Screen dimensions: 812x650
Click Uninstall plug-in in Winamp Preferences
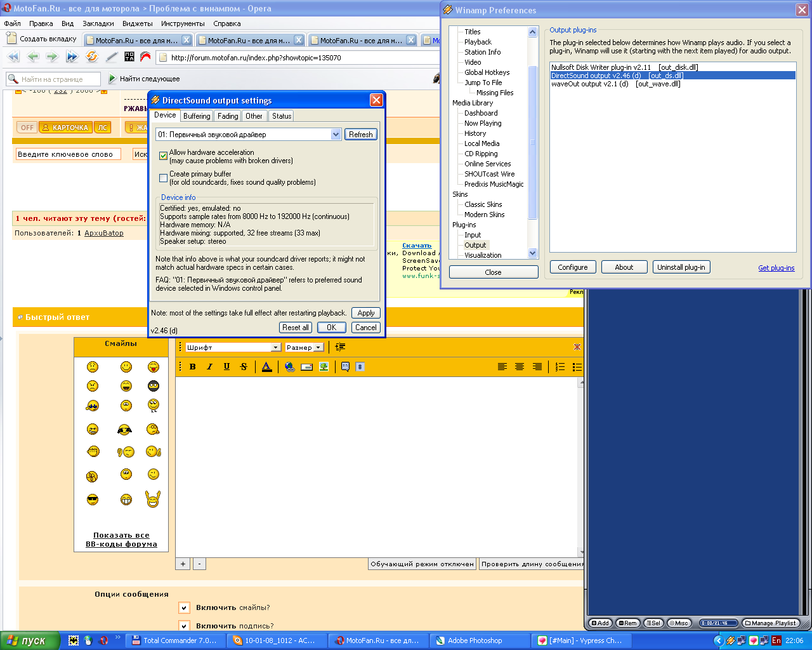681,267
